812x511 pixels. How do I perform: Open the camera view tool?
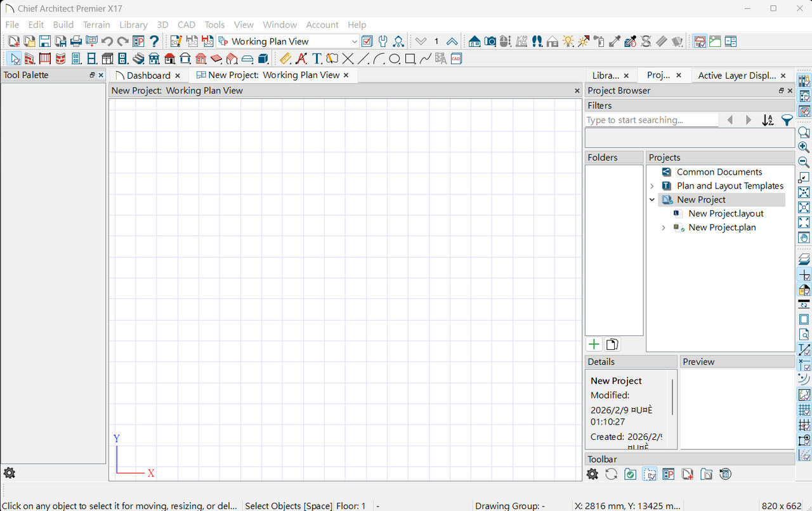[x=490, y=42]
